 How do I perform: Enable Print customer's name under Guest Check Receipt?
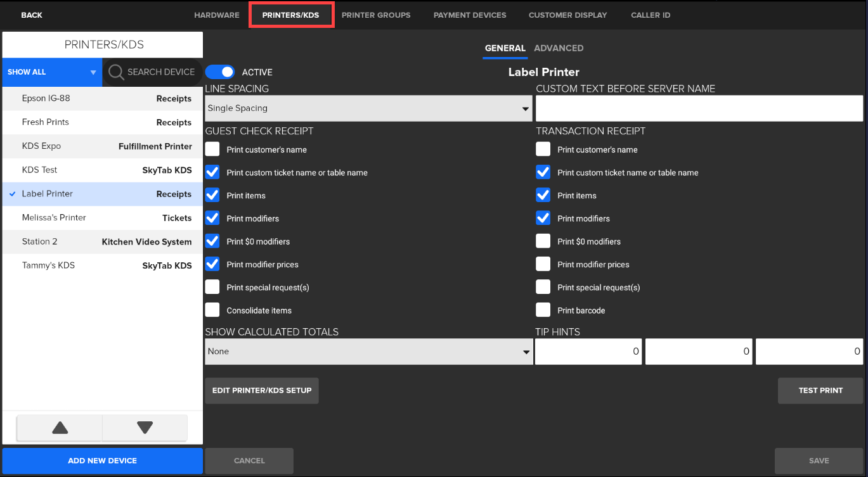point(212,149)
